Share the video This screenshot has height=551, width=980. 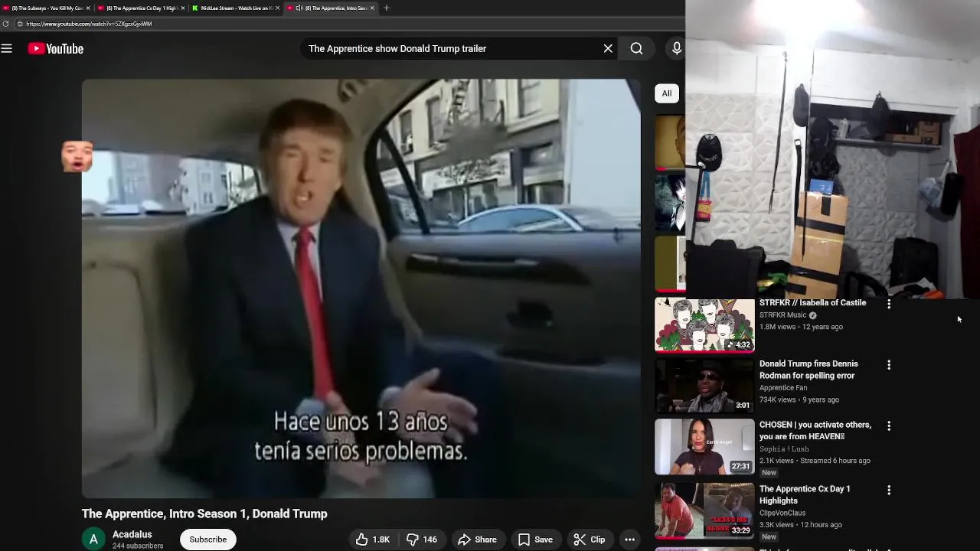478,540
